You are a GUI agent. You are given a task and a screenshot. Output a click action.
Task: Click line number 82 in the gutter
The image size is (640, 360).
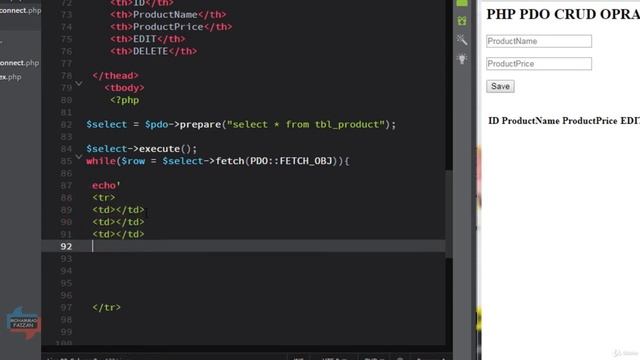click(x=66, y=124)
